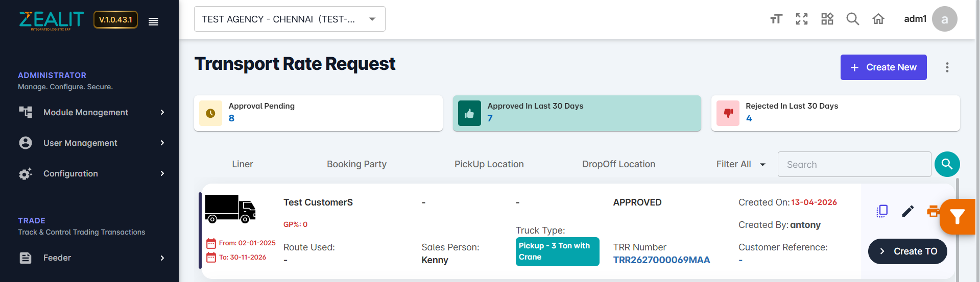
Task: Expand User Management in sidebar
Action: point(92,143)
